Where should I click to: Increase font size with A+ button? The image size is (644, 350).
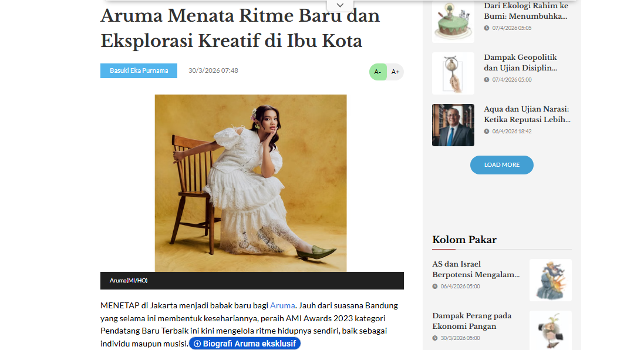[x=396, y=72]
